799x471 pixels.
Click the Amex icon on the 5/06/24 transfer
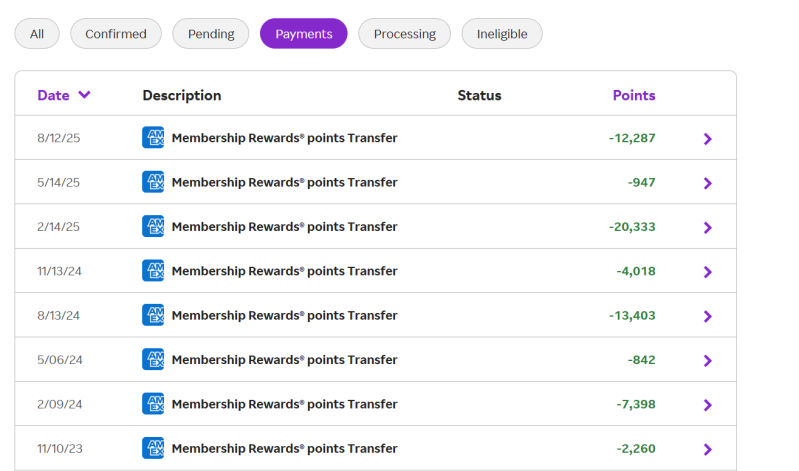[x=153, y=360]
